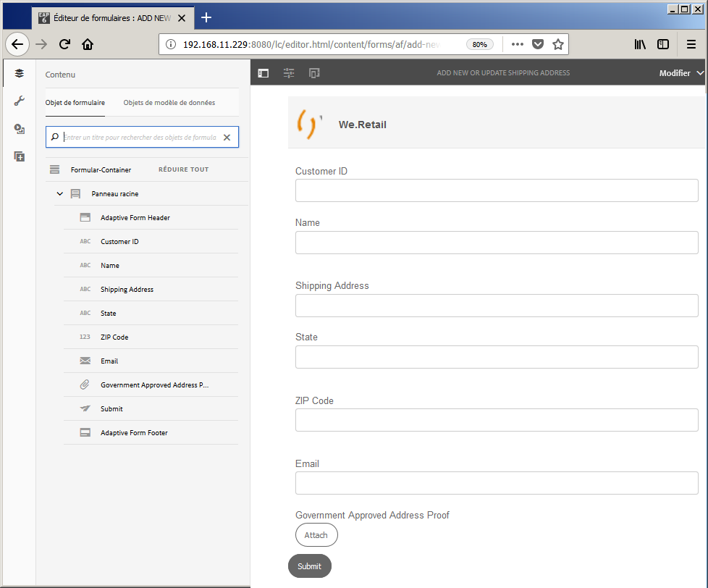Click the envelope icon beside Email
708x588 pixels.
(85, 361)
